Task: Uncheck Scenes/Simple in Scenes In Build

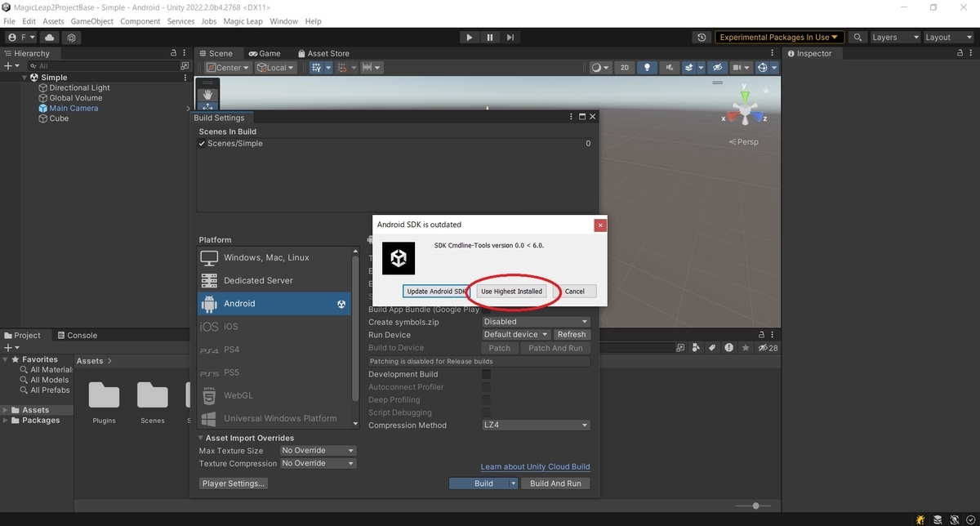Action: point(202,144)
